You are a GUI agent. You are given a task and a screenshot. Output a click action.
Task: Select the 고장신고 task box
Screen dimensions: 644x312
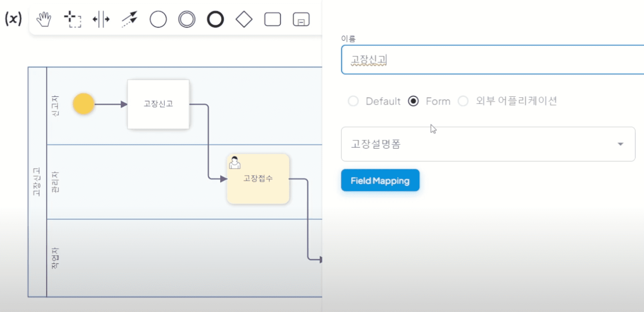click(x=158, y=104)
